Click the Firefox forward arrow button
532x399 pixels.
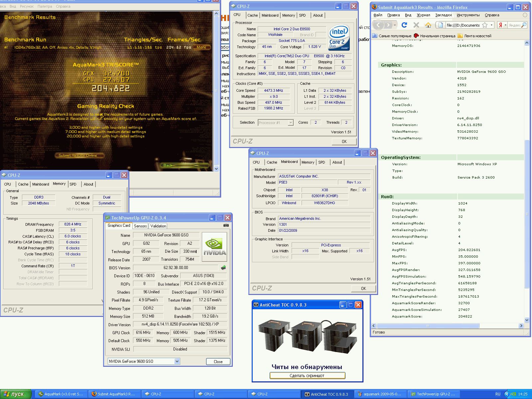click(x=388, y=25)
